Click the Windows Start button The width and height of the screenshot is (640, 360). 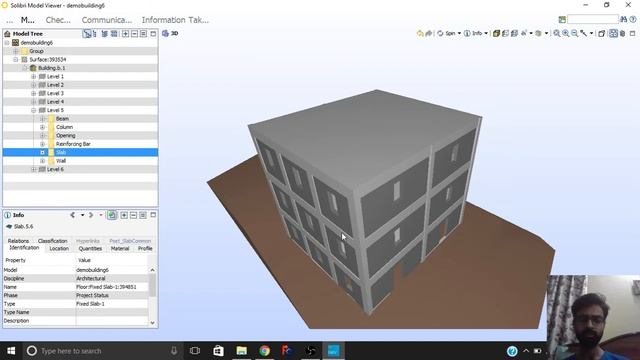pyautogui.click(x=11, y=351)
